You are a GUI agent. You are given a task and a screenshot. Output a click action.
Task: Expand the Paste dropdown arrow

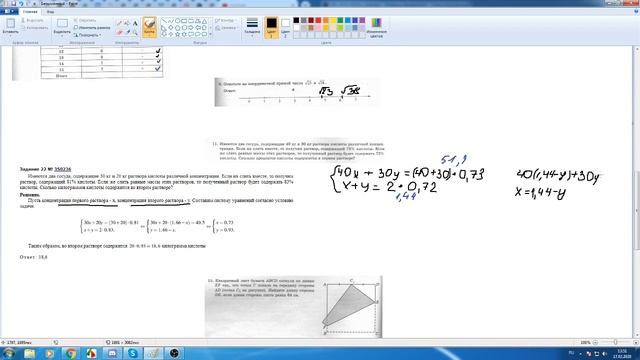tap(10, 36)
